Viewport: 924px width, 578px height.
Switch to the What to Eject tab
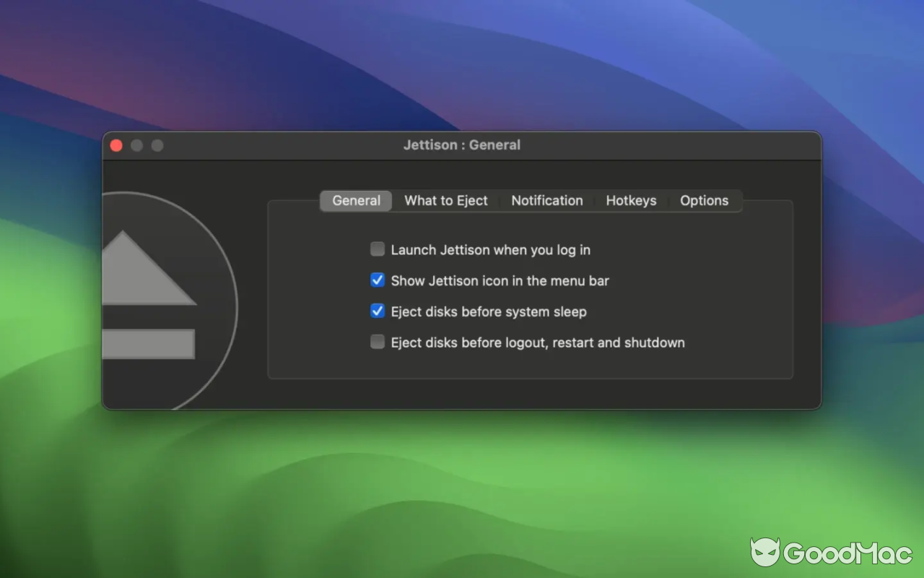click(446, 201)
